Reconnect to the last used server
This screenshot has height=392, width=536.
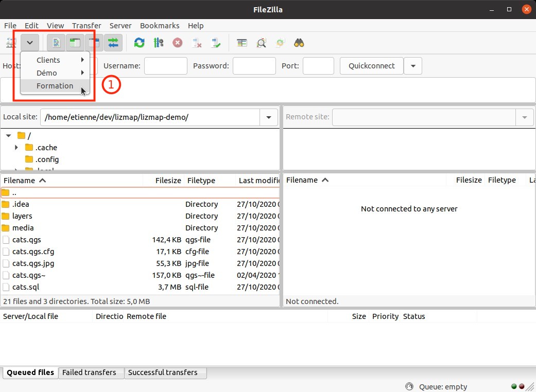point(216,43)
